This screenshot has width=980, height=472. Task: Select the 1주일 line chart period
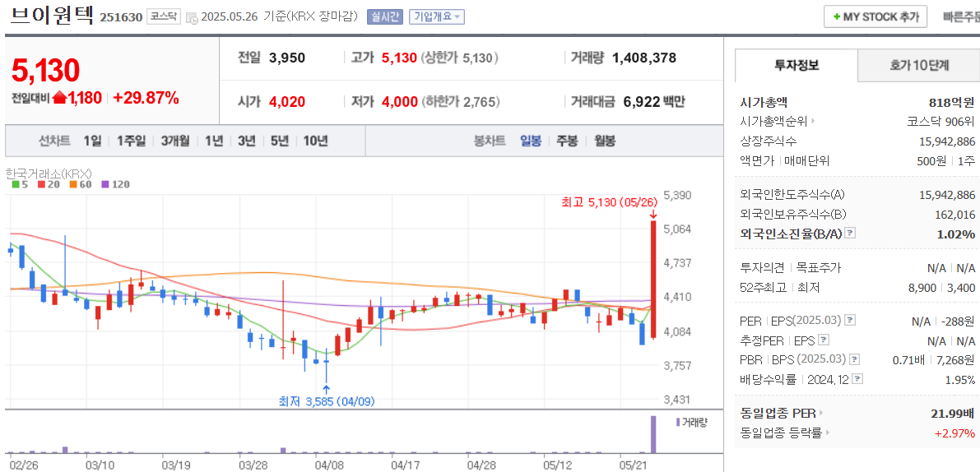(x=131, y=141)
